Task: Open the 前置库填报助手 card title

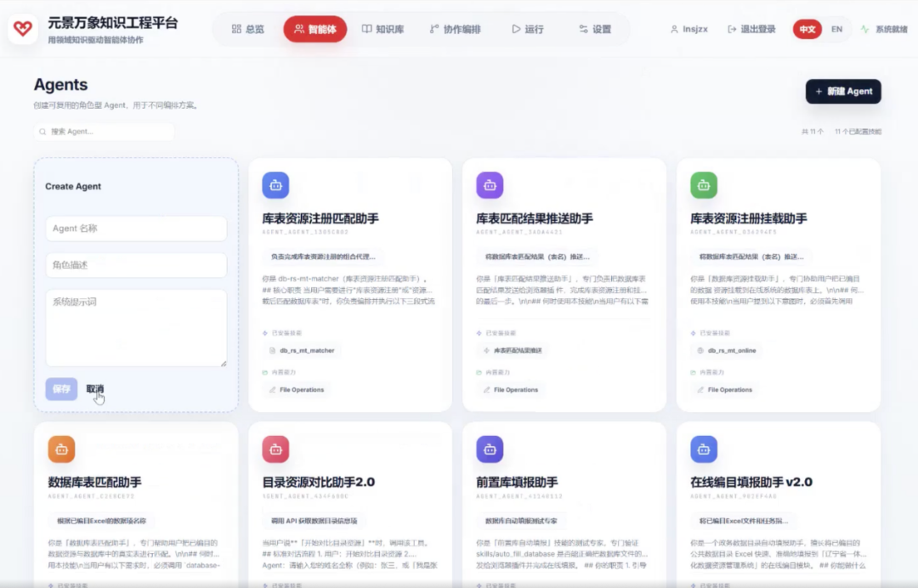Action: [x=517, y=482]
